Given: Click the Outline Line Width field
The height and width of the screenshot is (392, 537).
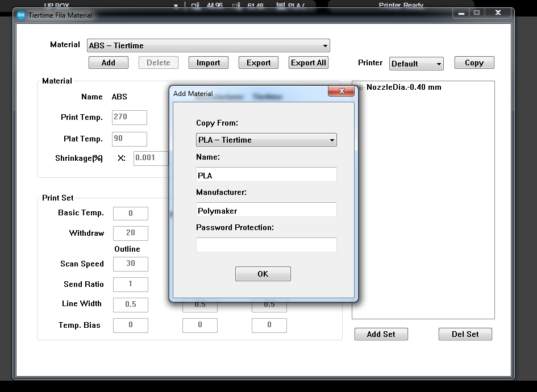Looking at the screenshot, I should (131, 305).
